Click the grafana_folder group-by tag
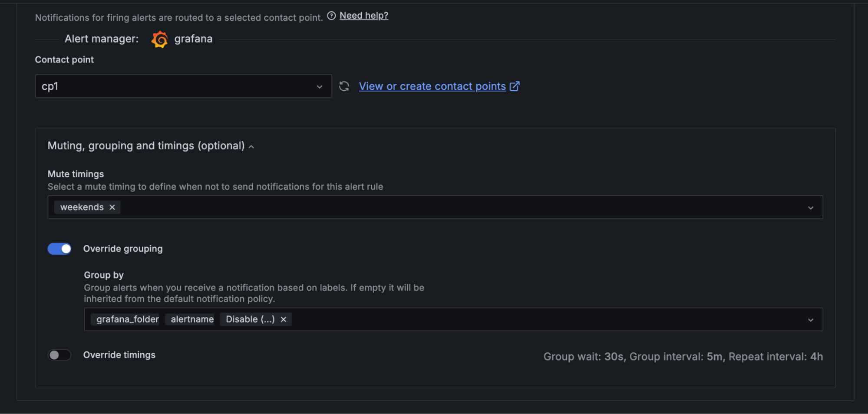Viewport: 868px width, 414px height. [127, 319]
